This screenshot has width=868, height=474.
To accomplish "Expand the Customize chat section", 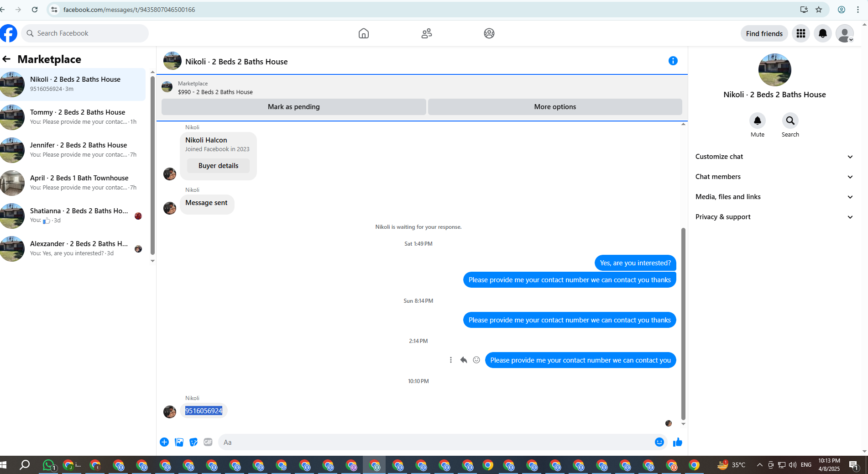I will (x=774, y=157).
